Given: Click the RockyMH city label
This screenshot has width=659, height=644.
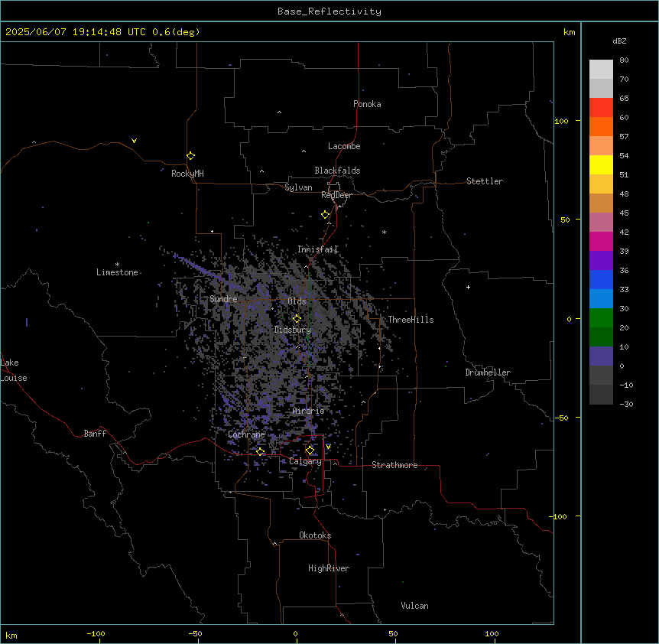Looking at the screenshot, I should [x=187, y=174].
